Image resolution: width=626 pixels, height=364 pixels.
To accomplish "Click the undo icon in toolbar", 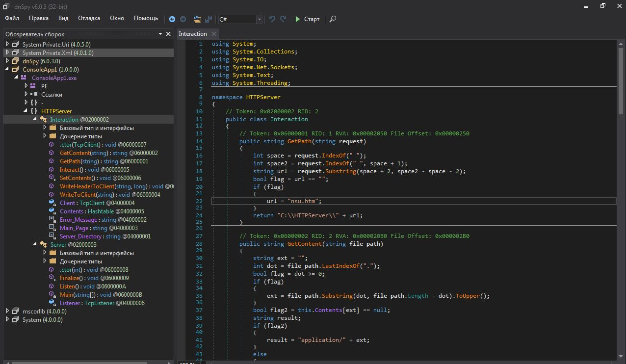I will [272, 19].
